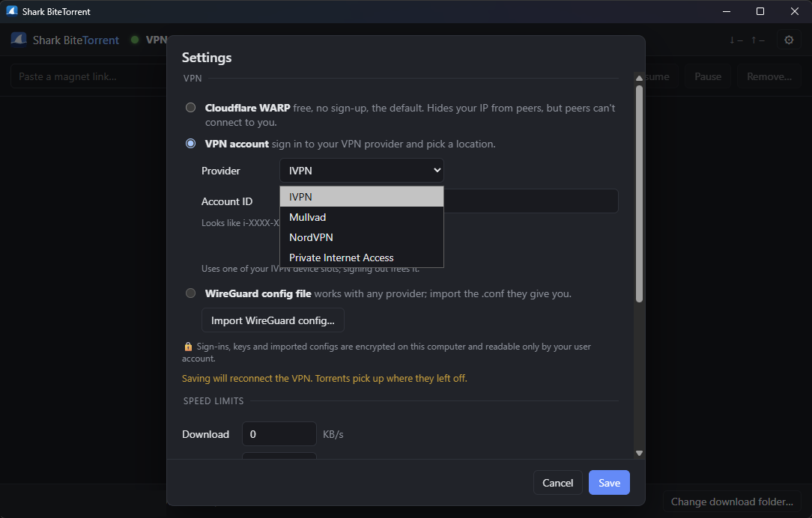Click the Shark BiteTorrent title bar app icon
This screenshot has width=812, height=518.
tap(11, 11)
